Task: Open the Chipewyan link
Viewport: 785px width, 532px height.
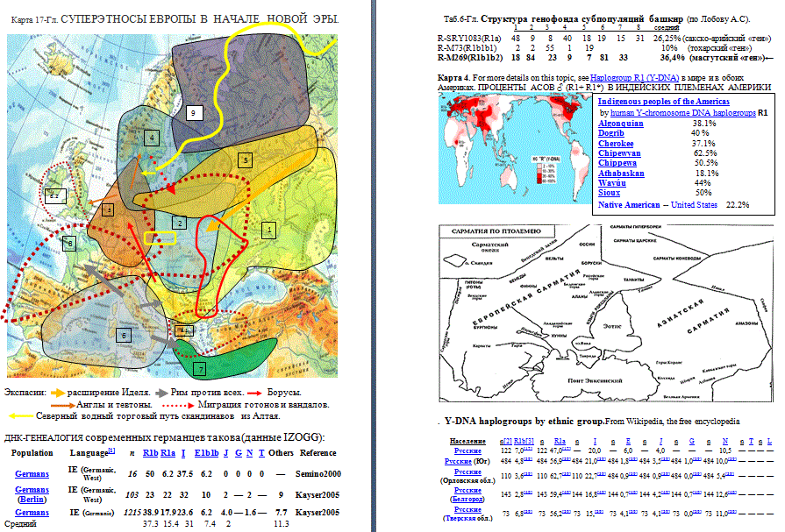Action: coord(619,153)
